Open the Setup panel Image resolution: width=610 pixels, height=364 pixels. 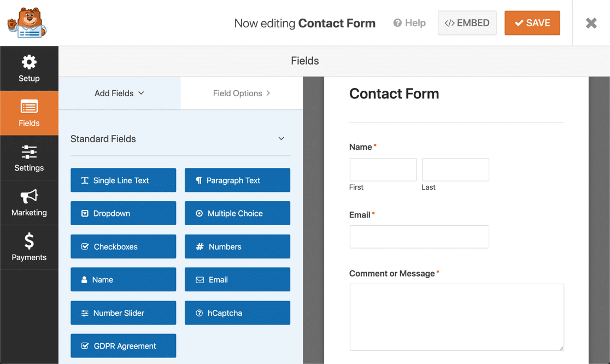[x=29, y=68]
